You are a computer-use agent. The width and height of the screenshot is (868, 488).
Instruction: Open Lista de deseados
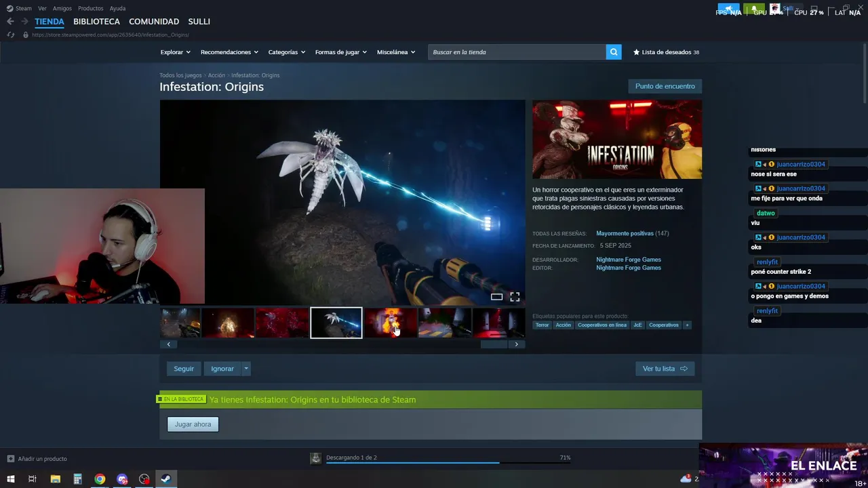(x=666, y=52)
